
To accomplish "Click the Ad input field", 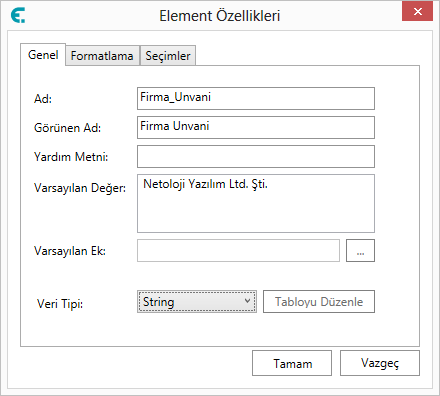I will point(256,98).
